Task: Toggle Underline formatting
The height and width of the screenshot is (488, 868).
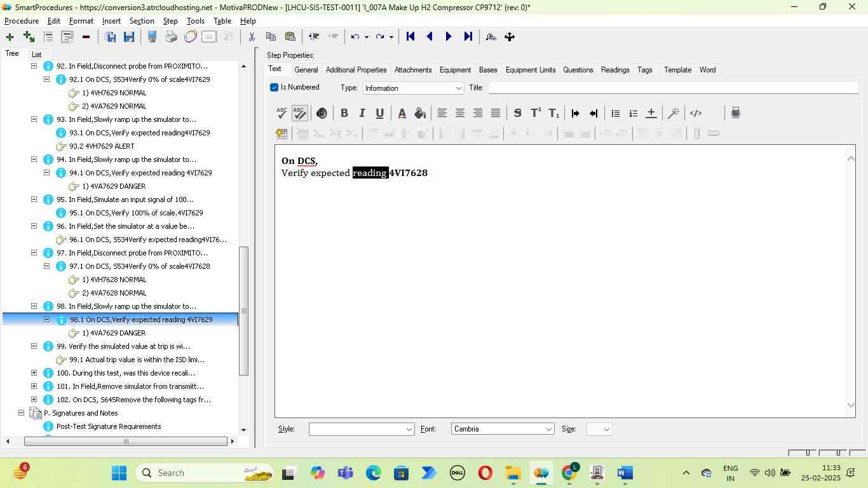Action: [x=379, y=113]
